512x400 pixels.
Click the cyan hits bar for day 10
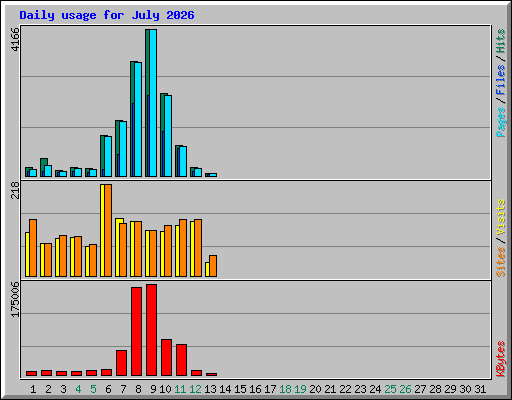click(x=168, y=136)
